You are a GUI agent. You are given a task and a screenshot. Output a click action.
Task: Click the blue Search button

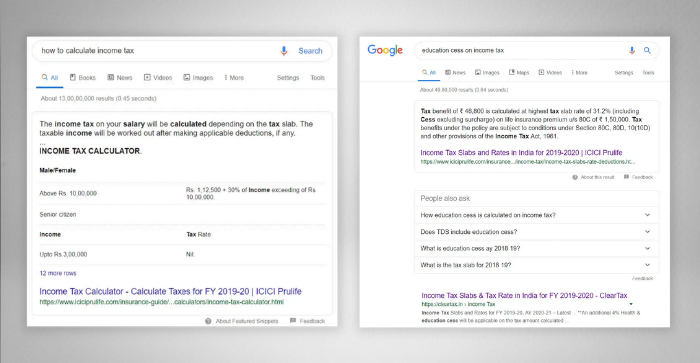pos(310,51)
